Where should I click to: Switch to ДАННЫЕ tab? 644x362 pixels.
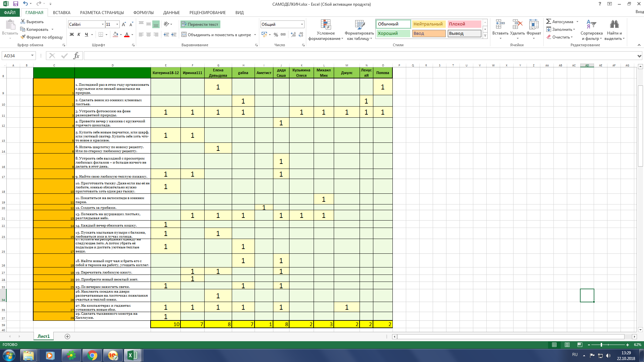click(x=171, y=12)
